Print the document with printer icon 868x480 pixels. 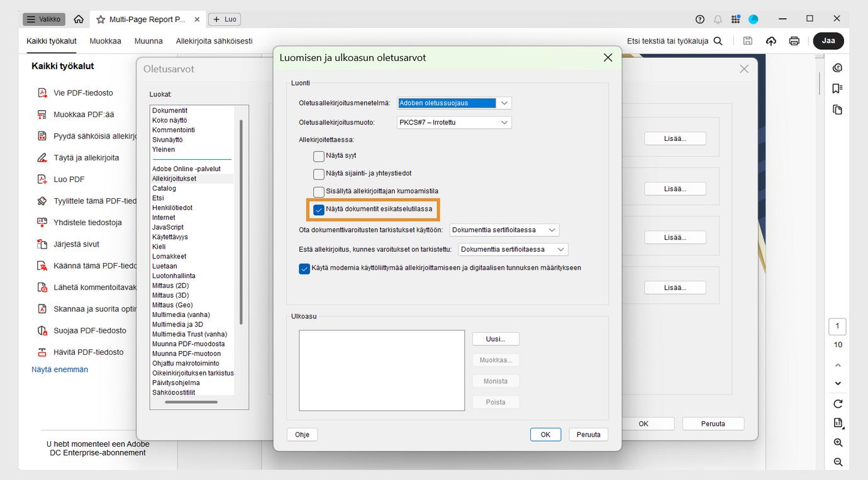[x=794, y=41]
